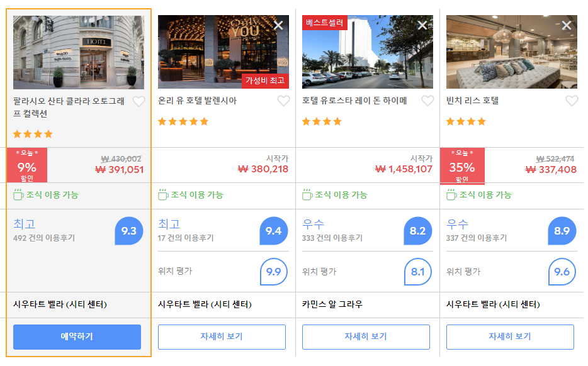Click the crossed-out ₩ 430,002 price
This screenshot has height=366, width=588.
121,159
